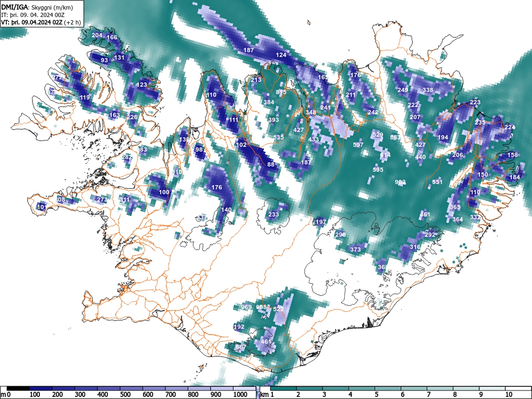Click the visibility value "123"
Viewport: 532px width, 399px height.
143,85
